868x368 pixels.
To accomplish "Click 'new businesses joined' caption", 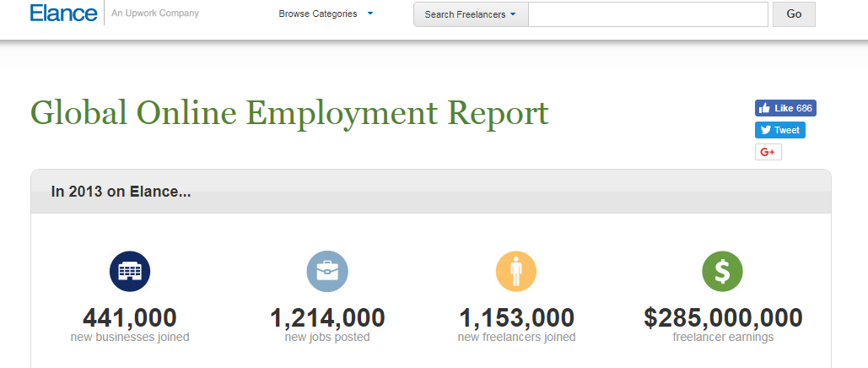I will pos(130,337).
